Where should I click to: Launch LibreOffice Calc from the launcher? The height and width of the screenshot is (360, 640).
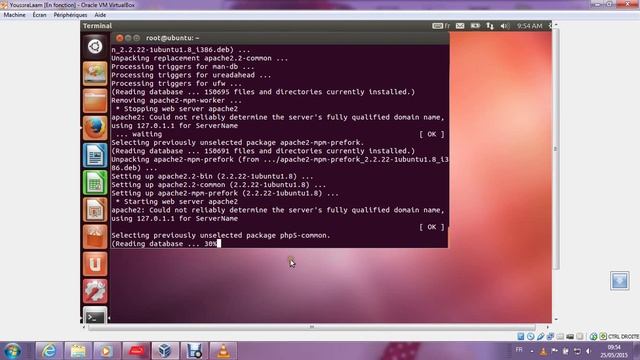(x=95, y=182)
